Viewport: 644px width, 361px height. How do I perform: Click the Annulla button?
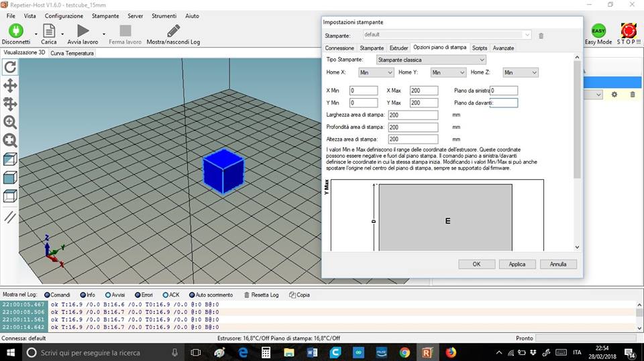pos(558,264)
